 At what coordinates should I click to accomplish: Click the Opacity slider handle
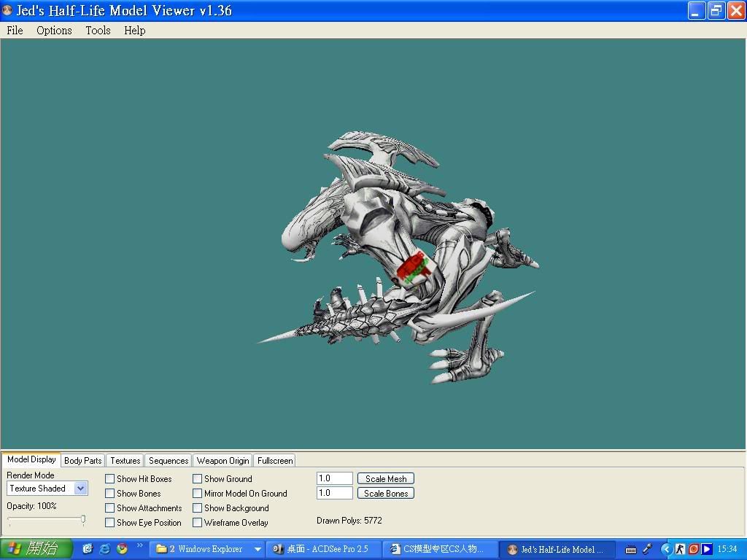[x=83, y=519]
